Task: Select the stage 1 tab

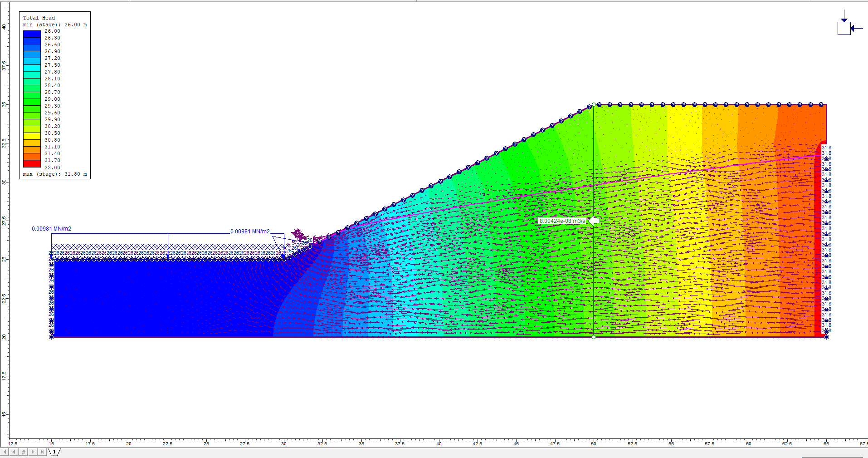Action: (x=54, y=452)
